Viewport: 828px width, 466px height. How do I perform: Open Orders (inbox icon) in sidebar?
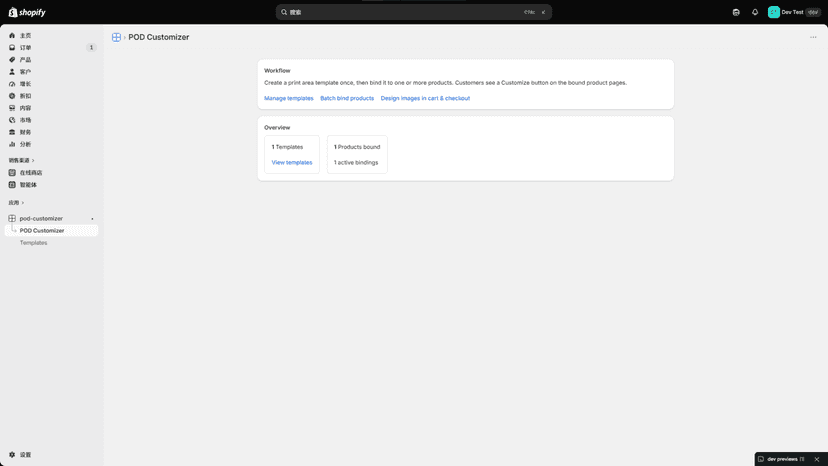point(51,48)
